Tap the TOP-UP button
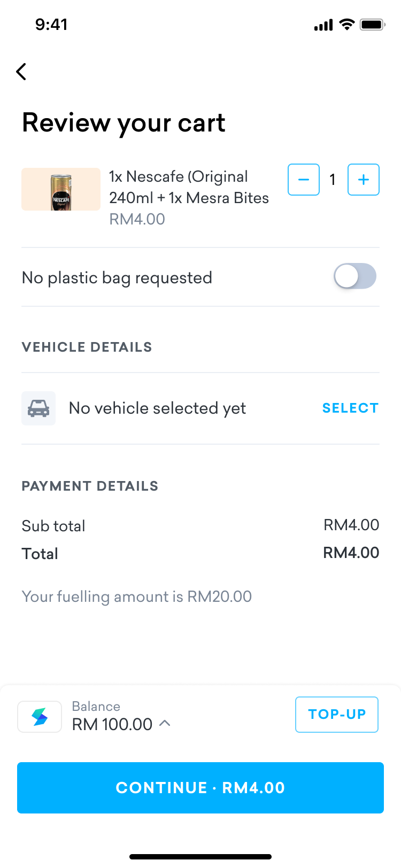Image resolution: width=401 pixels, height=868 pixels. click(337, 715)
